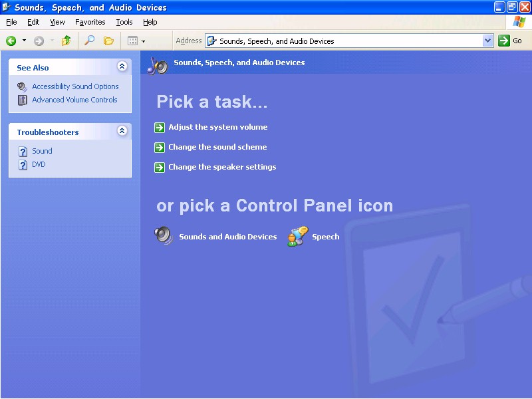
Task: Click the Sounds and Audio Devices speaker icon
Action: (164, 236)
